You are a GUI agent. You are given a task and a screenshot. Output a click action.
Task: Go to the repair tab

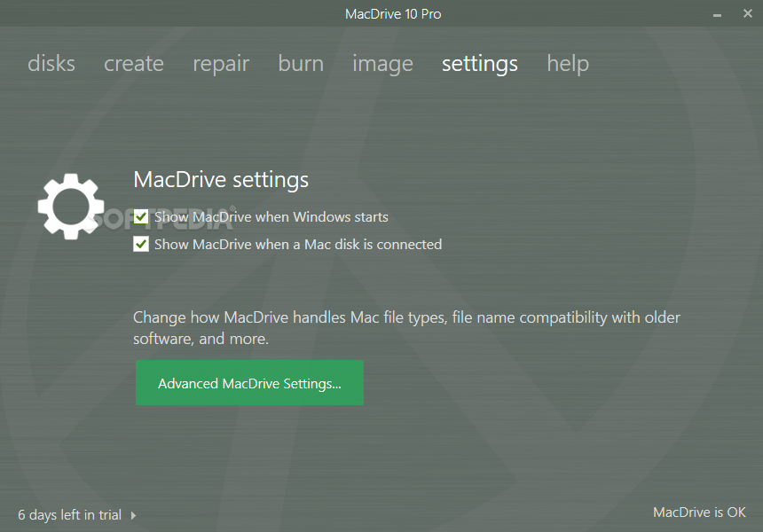pyautogui.click(x=221, y=65)
